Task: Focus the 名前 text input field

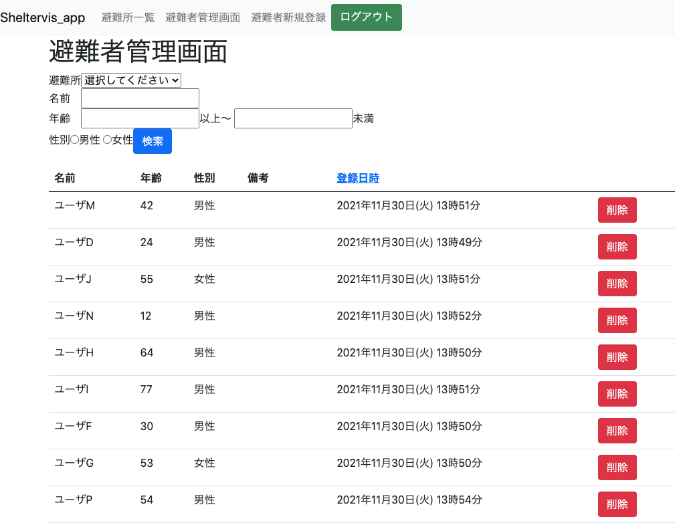Action: [140, 98]
